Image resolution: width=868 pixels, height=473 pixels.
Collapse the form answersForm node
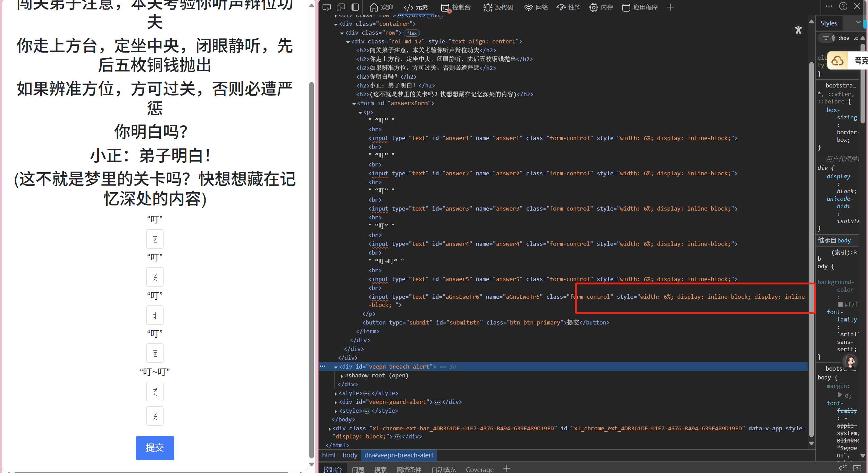354,103
